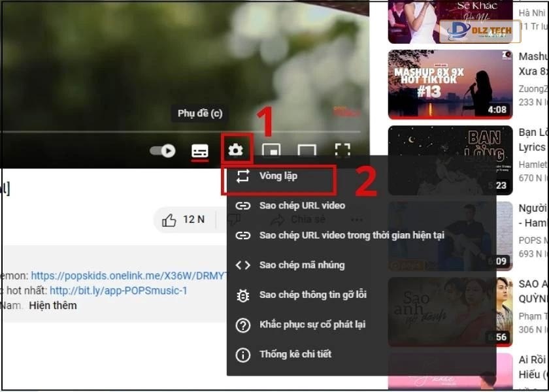Screen dimensions: 549x392
Task: Open the miniplayer icon
Action: 271,150
